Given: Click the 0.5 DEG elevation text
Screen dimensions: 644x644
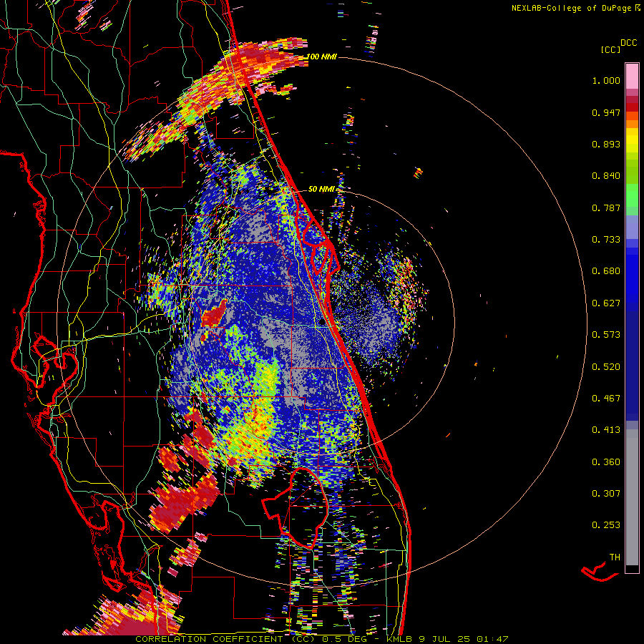Looking at the screenshot, I should (x=345, y=639).
